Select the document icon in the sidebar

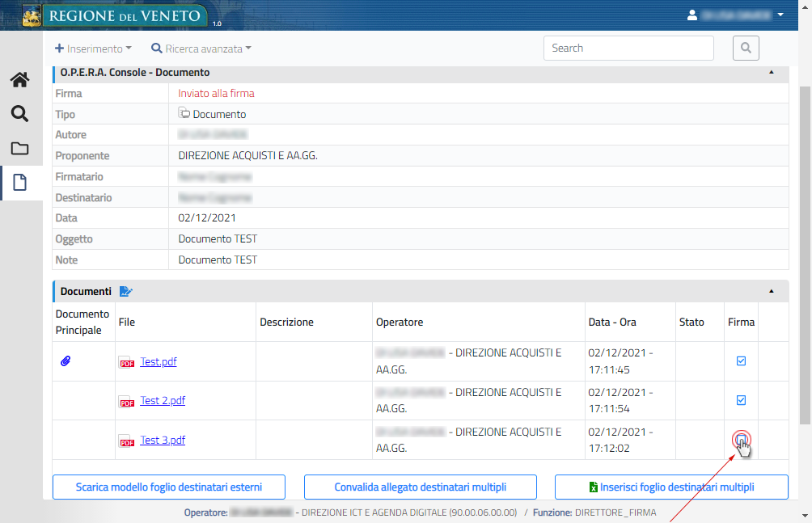(x=19, y=182)
